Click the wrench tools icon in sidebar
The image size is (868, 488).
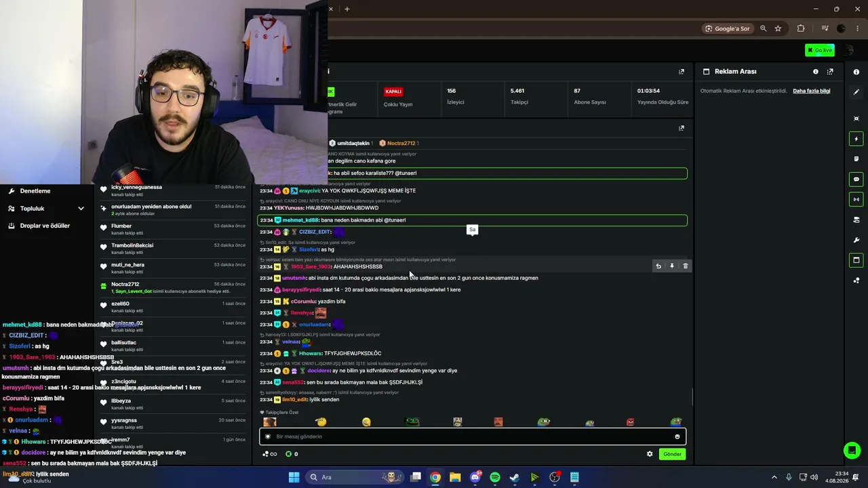[856, 240]
